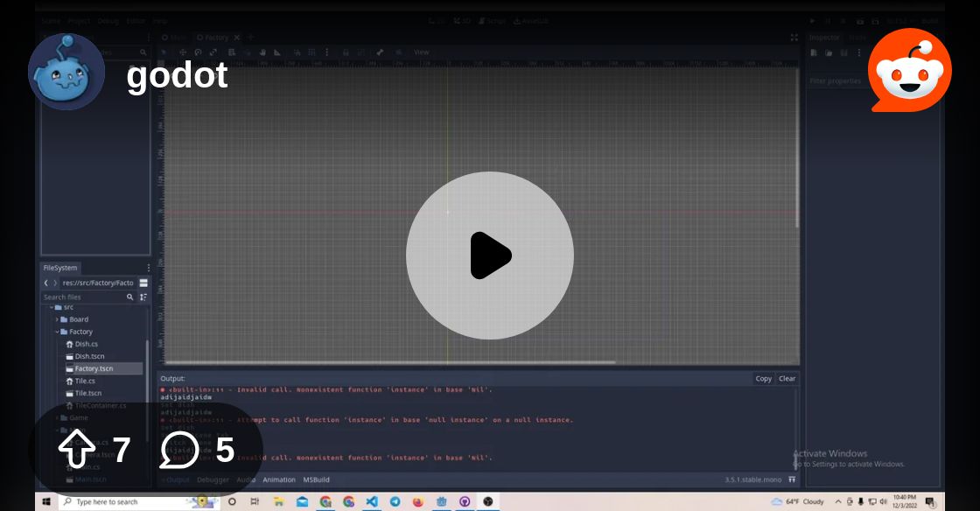980x511 pixels.
Task: Select the Pan mode hand tool
Action: 262,52
